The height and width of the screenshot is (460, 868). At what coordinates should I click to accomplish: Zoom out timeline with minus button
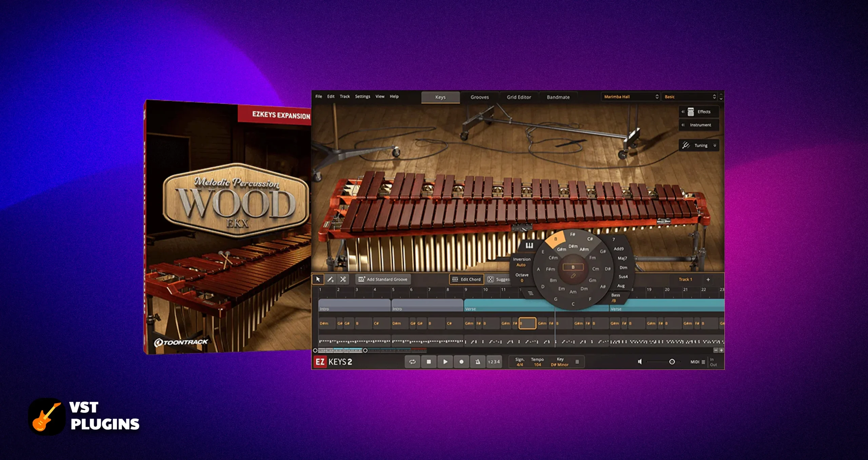click(x=715, y=350)
